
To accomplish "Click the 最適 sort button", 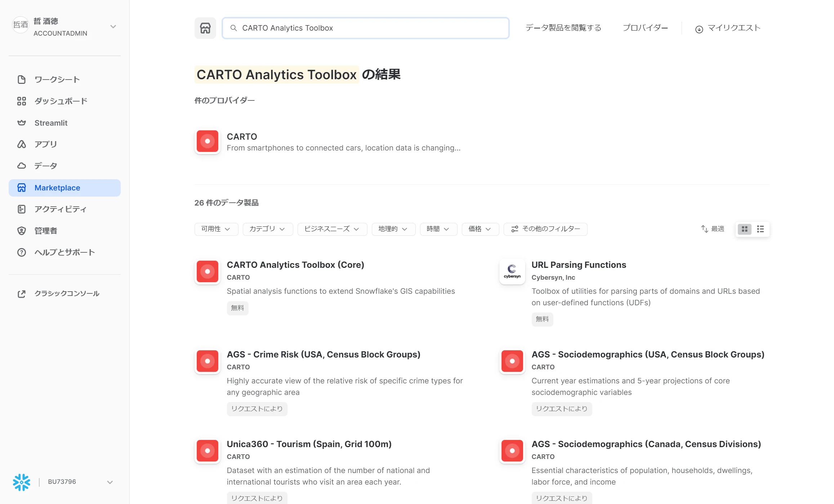I will pyautogui.click(x=713, y=229).
